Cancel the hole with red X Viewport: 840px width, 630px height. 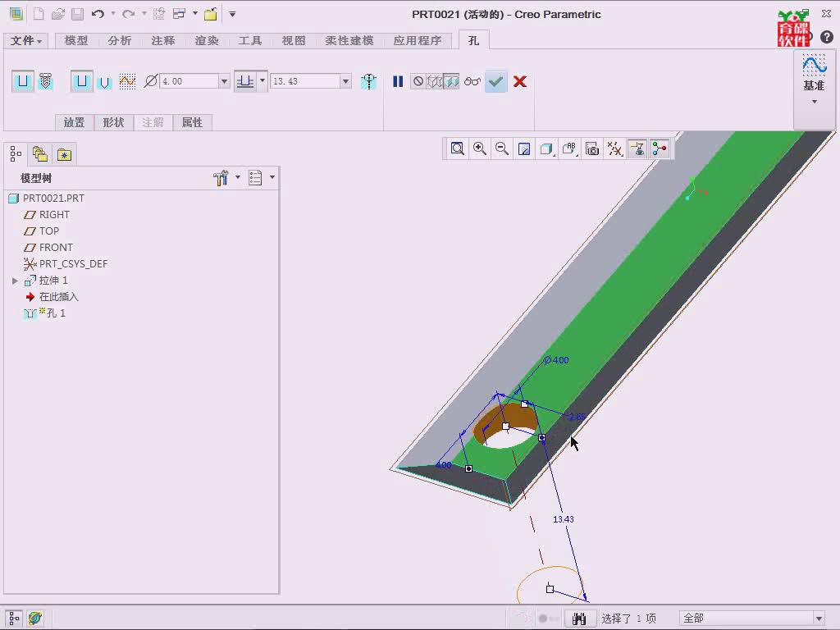(x=519, y=81)
